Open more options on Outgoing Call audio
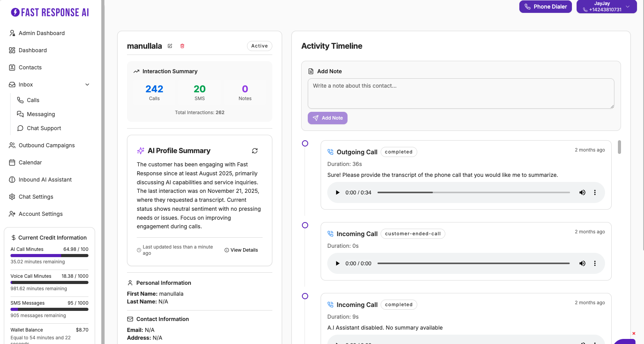This screenshot has height=344, width=644. coord(595,192)
